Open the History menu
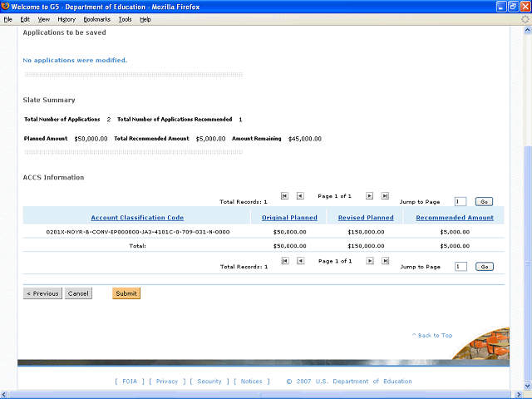532x399 pixels. pos(66,19)
